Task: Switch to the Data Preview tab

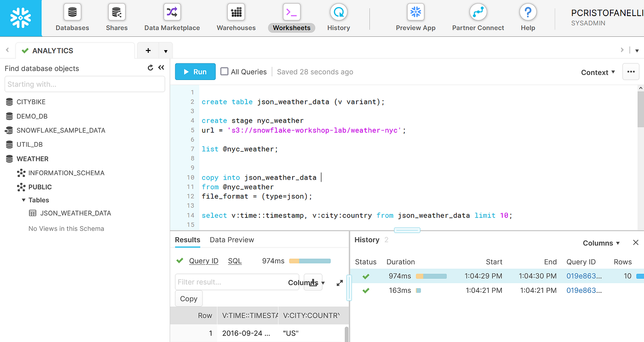Action: 231,239
